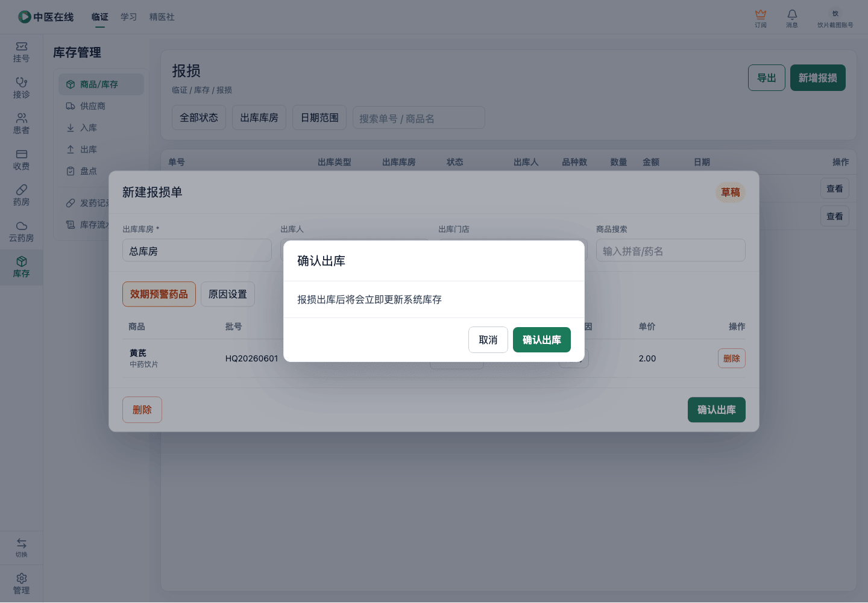Screen dimensions: 868x603
Task: Open 云药房 cloud sidebar item
Action: click(x=22, y=232)
